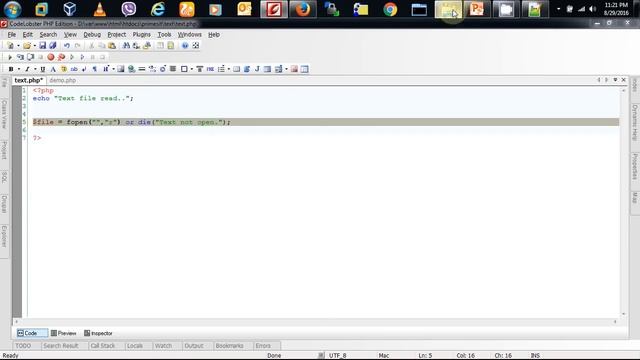640x360 pixels.
Task: Open the list icon dropdown arrow
Action: pos(229,69)
